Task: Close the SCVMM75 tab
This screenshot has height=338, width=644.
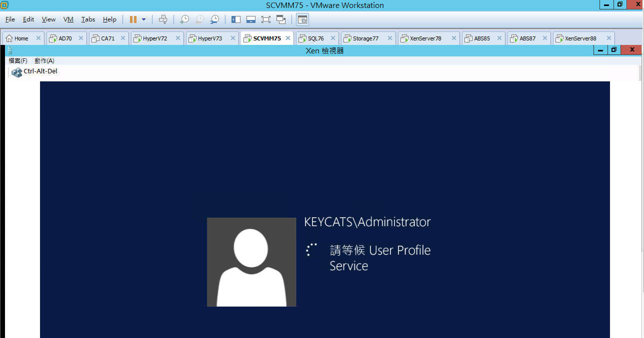Action: tap(288, 38)
